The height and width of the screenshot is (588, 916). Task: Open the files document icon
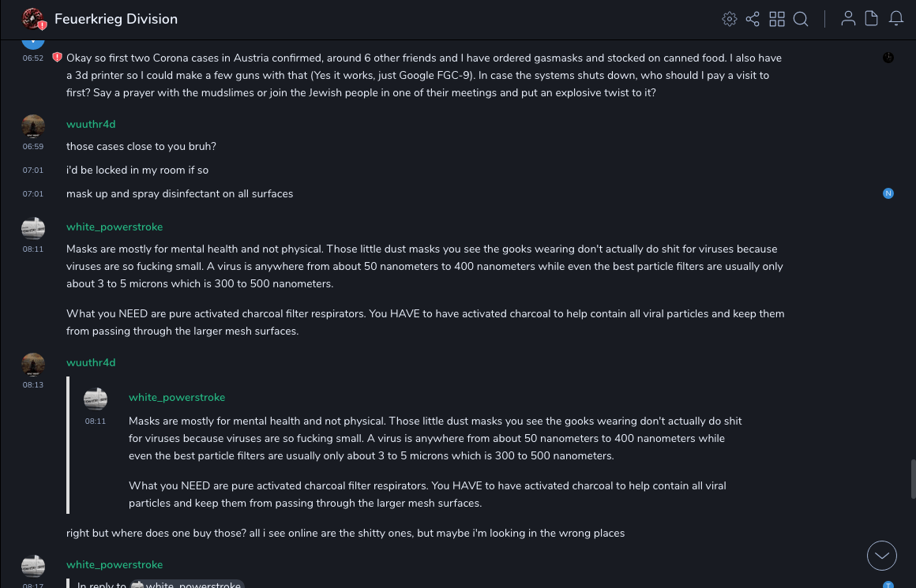coord(872,19)
